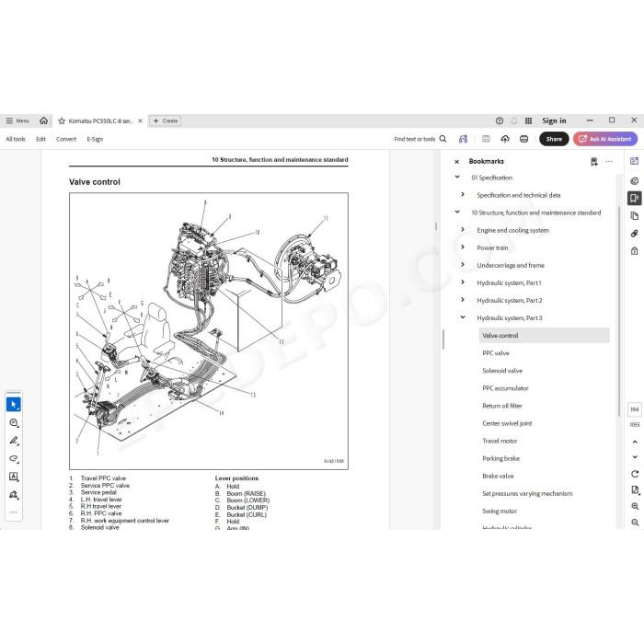
Task: Close the Komatsu PC550LC-8 tab
Action: click(140, 121)
